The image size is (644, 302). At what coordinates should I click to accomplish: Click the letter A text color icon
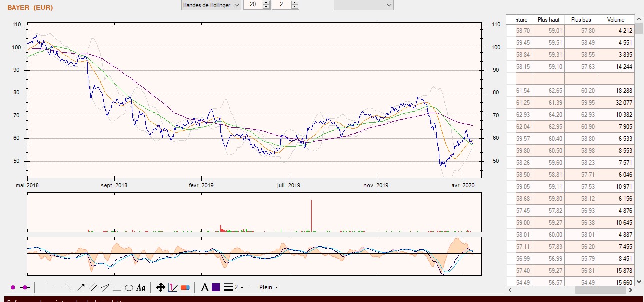204,287
